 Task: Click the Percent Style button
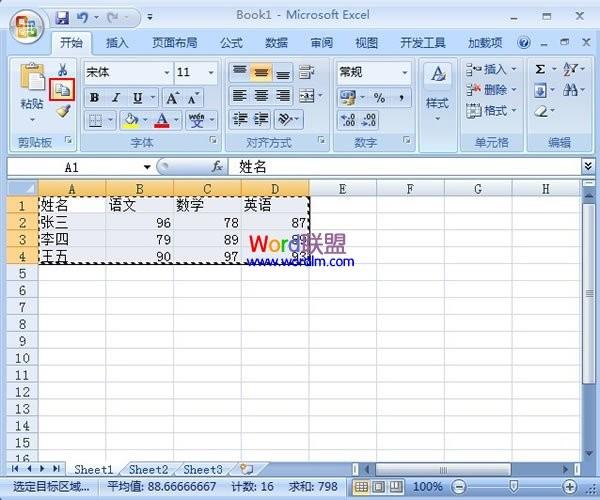coord(379,98)
